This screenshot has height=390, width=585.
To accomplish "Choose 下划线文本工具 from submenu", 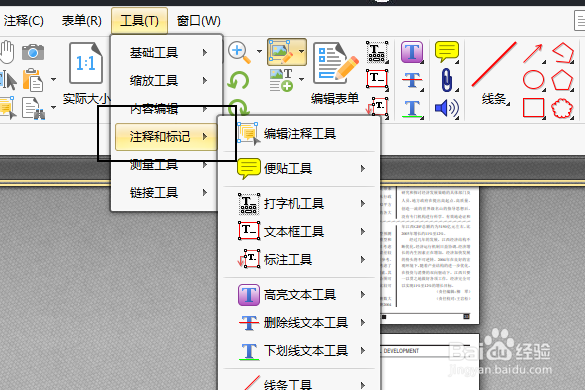I will tap(299, 351).
